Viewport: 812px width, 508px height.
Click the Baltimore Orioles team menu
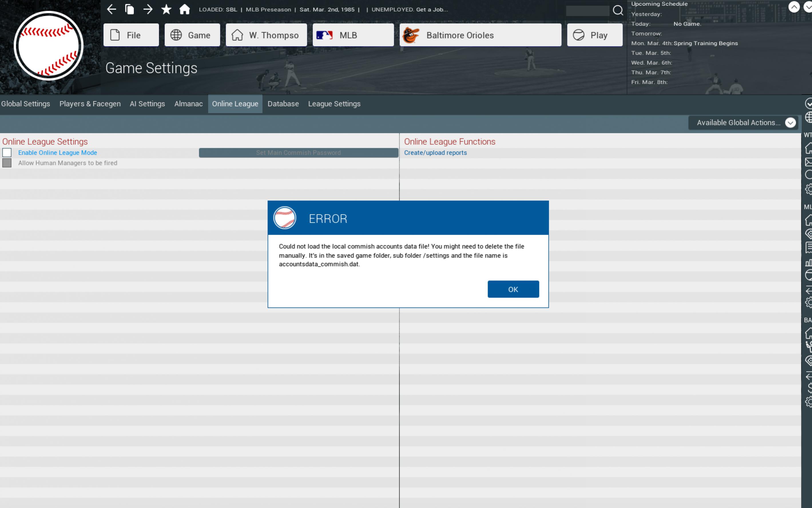480,35
